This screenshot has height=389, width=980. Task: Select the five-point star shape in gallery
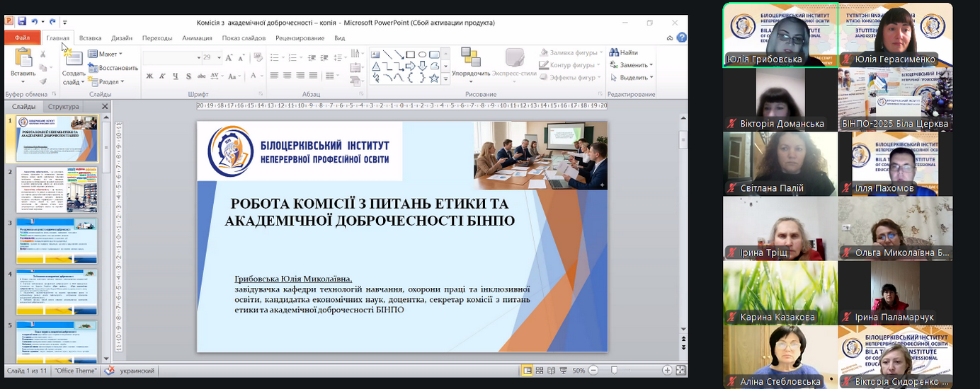point(434,79)
